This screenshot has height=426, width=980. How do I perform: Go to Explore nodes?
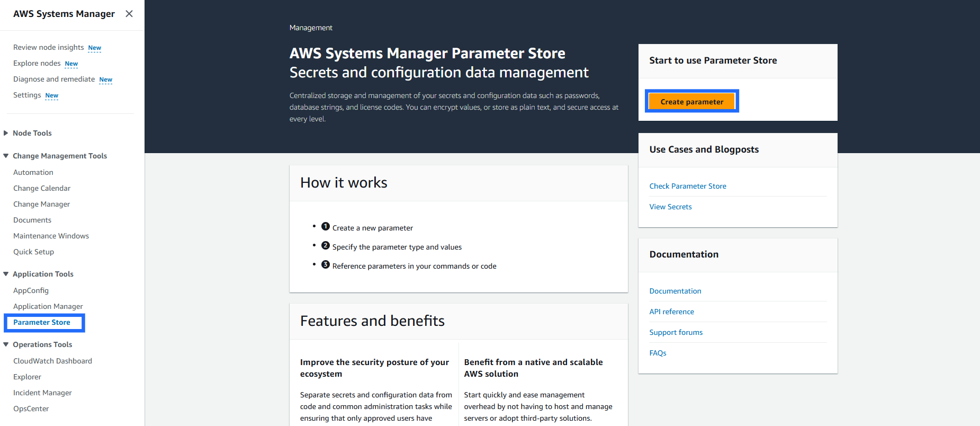[x=37, y=64]
